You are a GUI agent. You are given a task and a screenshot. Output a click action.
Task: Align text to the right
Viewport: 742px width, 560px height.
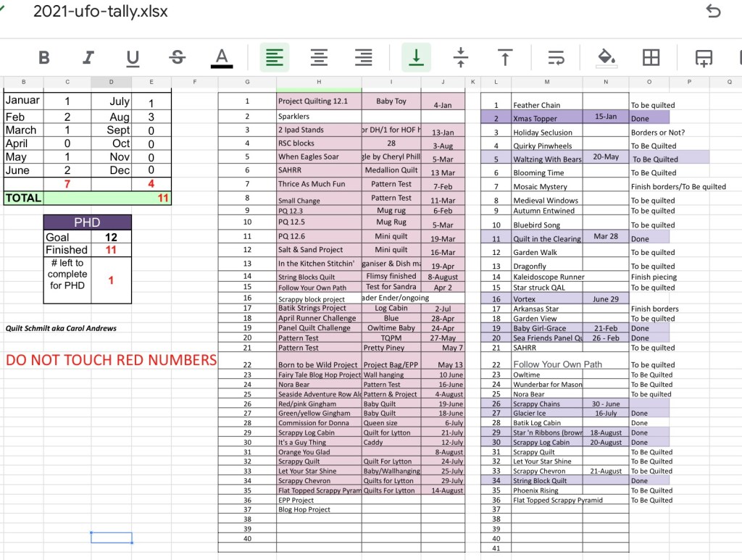click(363, 57)
